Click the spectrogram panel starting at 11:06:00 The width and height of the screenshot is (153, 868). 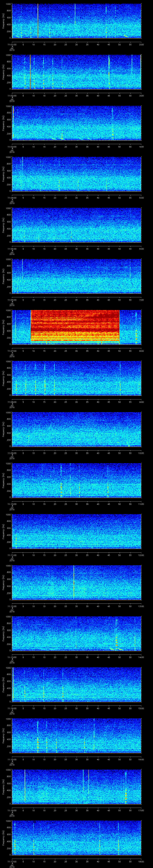tap(76, 276)
